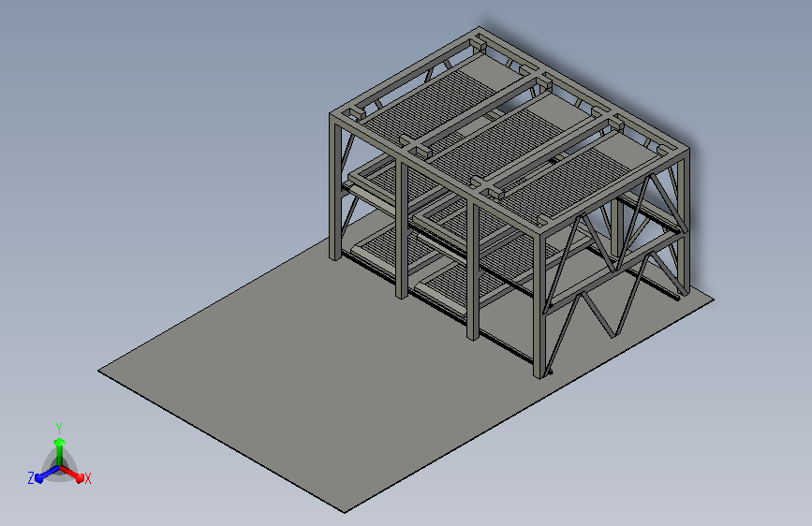Screen dimensions: 812x526
Task: Click the green Y axis of the orientation triad
Action: [59, 453]
